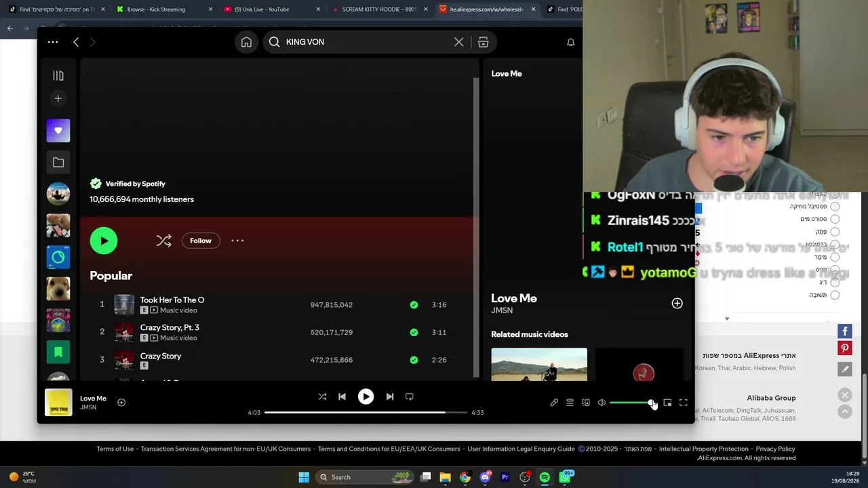Select the פסטיבל מוזיקה radio option
The image size is (868, 488).
coord(835,207)
